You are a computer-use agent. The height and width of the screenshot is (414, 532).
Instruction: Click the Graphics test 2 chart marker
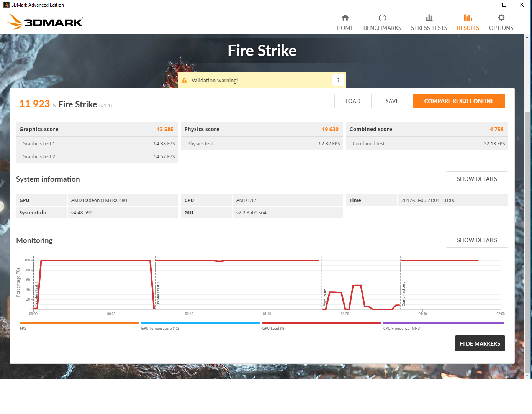(158, 294)
